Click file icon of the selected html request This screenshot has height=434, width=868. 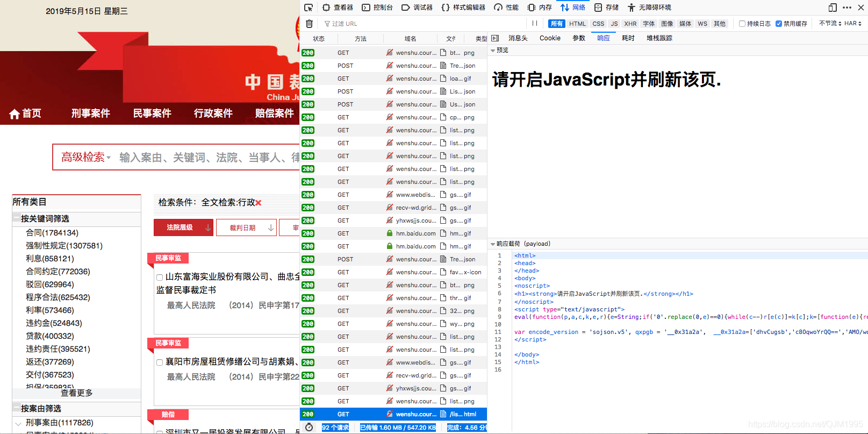(443, 414)
